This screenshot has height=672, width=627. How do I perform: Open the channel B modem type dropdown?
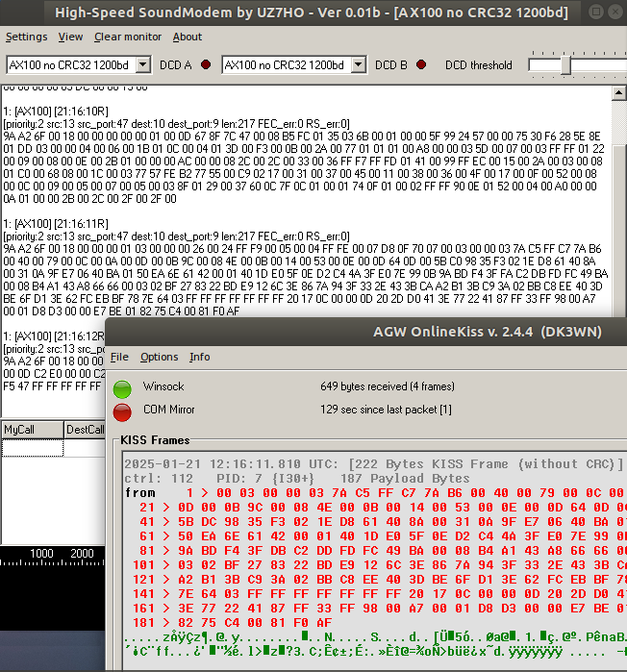(359, 65)
